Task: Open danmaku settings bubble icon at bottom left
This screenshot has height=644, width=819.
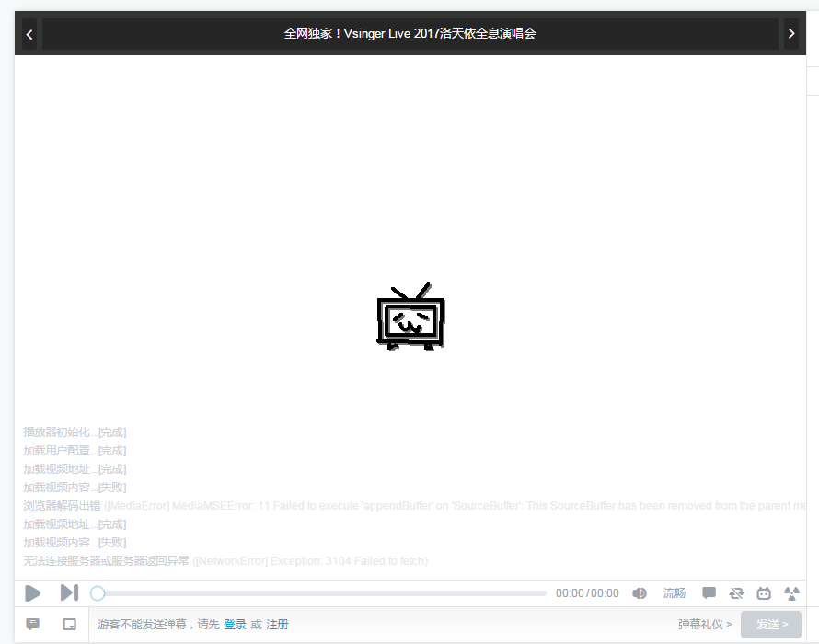Action: coord(33,624)
